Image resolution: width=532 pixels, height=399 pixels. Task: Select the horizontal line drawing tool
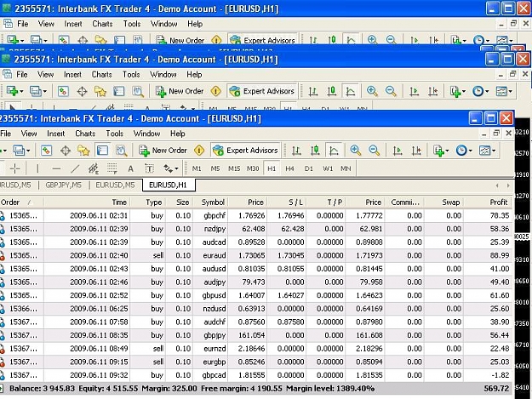tap(57, 168)
